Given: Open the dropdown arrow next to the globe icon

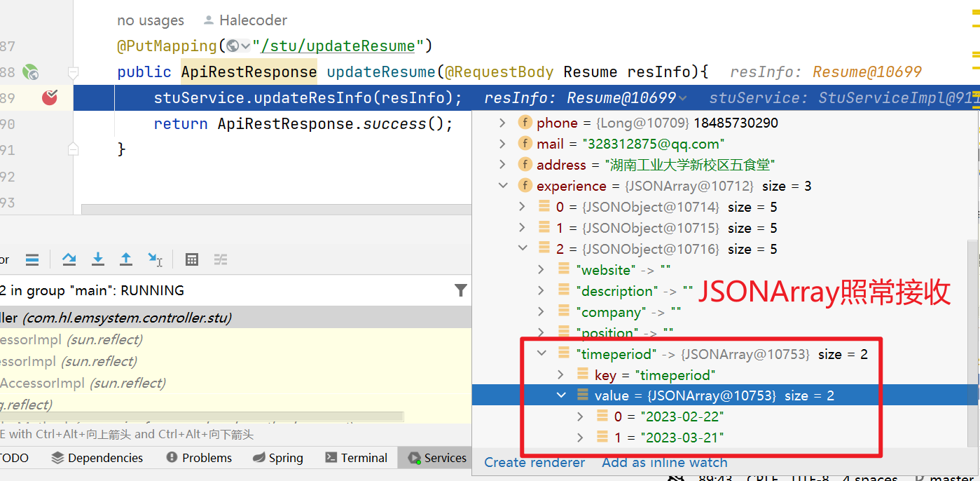Looking at the screenshot, I should pos(245,46).
